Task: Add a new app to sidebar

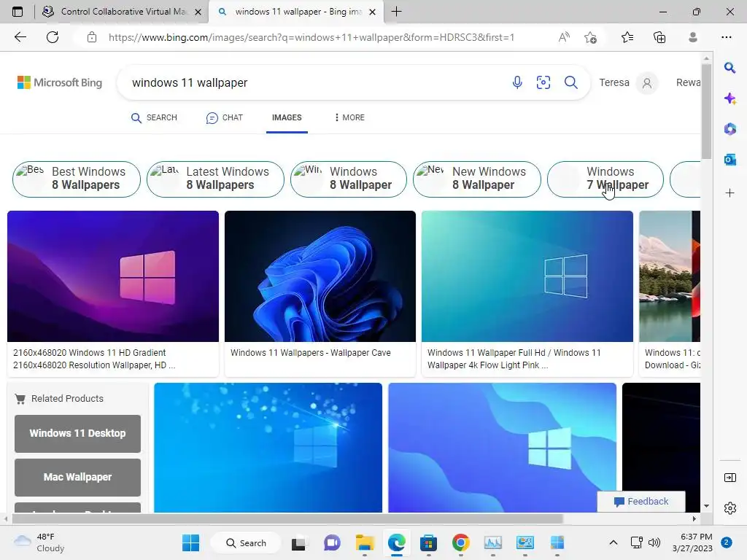Action: point(729,192)
